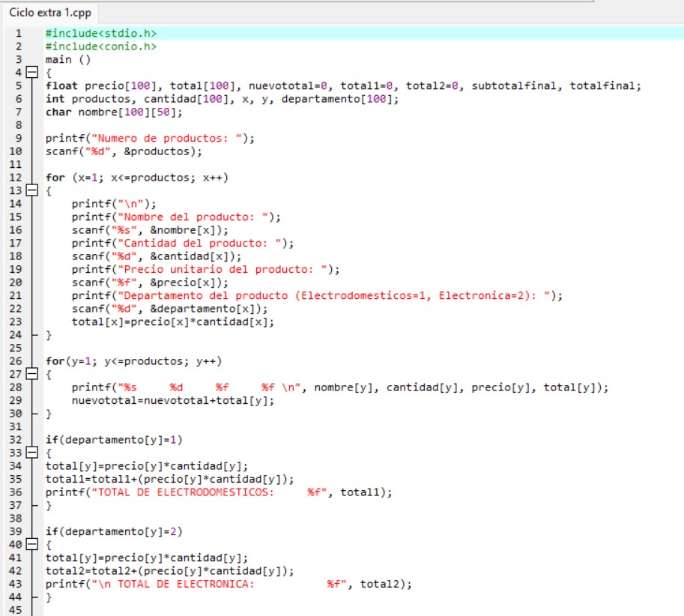This screenshot has width=684, height=616.
Task: Click the main () declaration on line 3
Action: (67, 59)
